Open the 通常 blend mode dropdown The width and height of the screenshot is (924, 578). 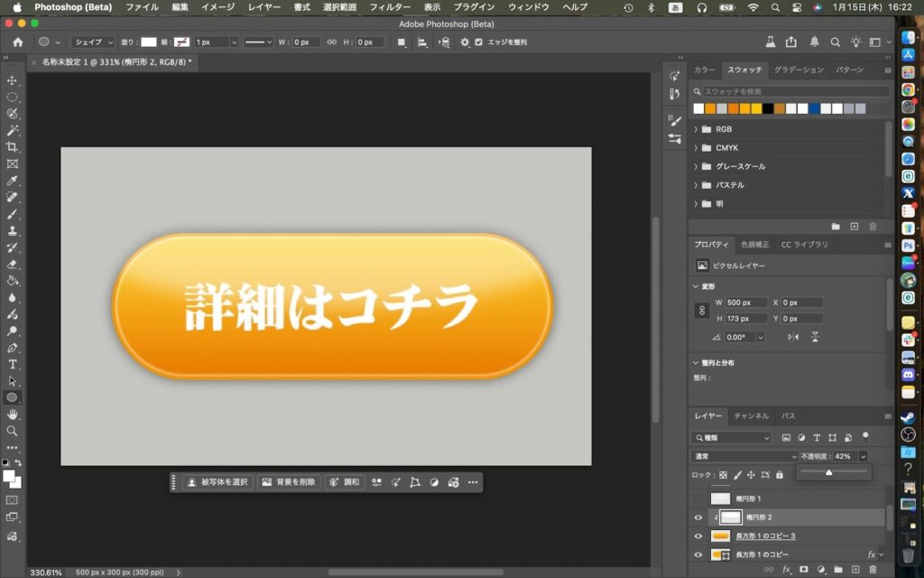[x=744, y=457]
